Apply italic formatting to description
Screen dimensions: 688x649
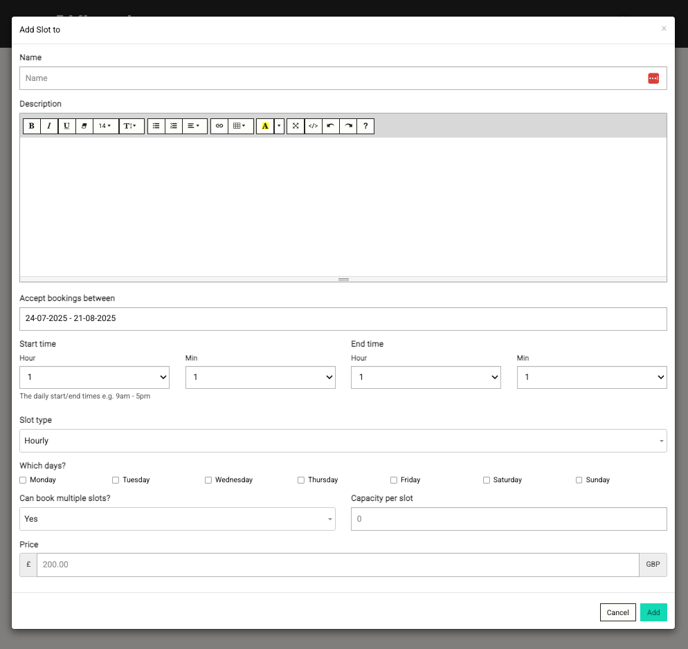(49, 126)
